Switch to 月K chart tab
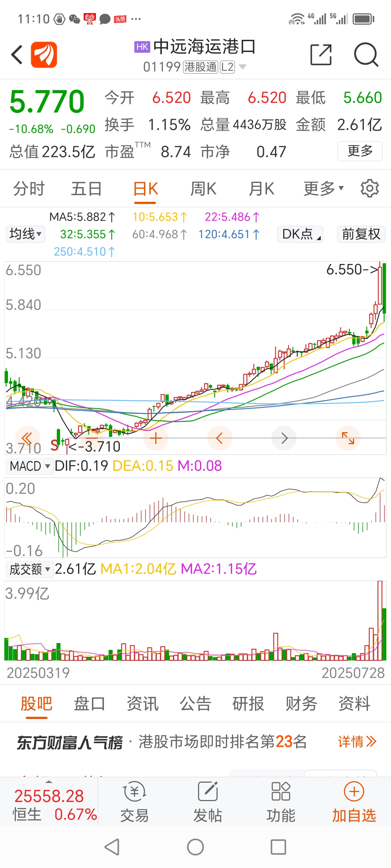 262,188
